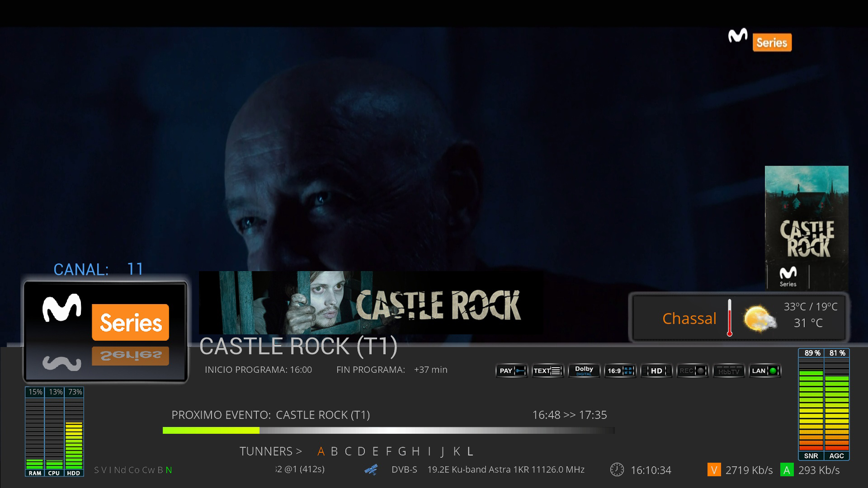Click the RAM usage meter
The width and height of the screenshot is (868, 488).
(35, 432)
